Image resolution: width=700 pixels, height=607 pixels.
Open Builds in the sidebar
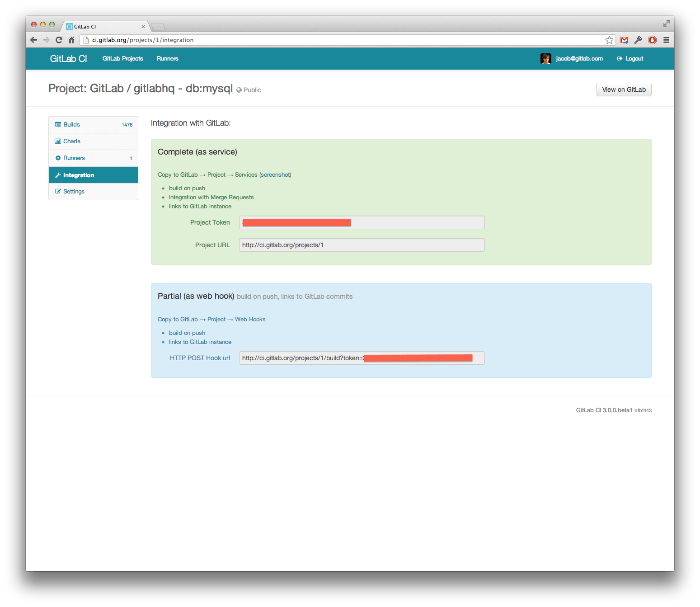pyautogui.click(x=71, y=125)
